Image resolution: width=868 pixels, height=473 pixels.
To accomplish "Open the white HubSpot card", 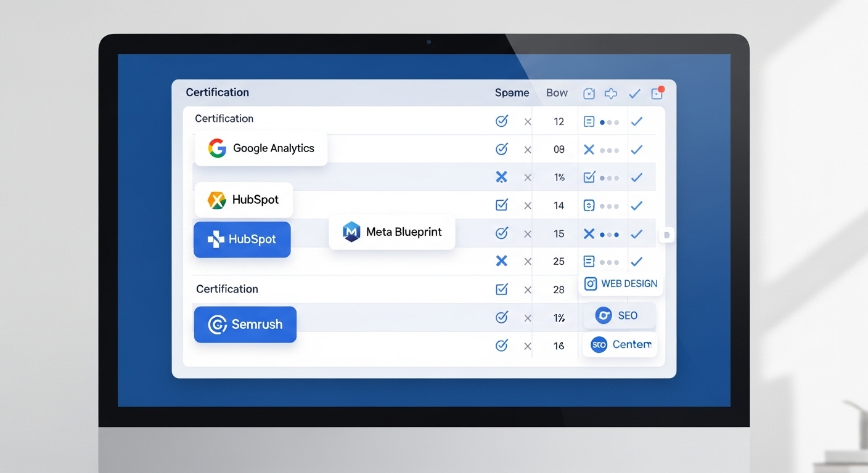I will (244, 200).
